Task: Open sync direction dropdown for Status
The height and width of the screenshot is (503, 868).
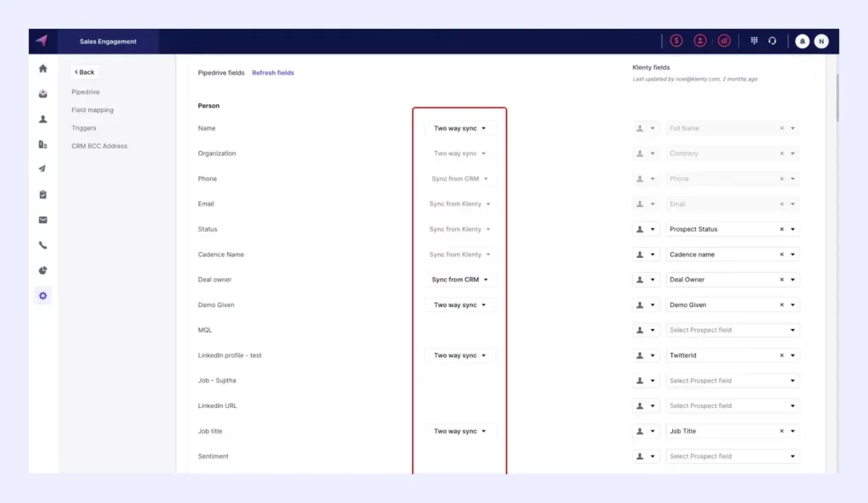Action: pyautogui.click(x=459, y=229)
